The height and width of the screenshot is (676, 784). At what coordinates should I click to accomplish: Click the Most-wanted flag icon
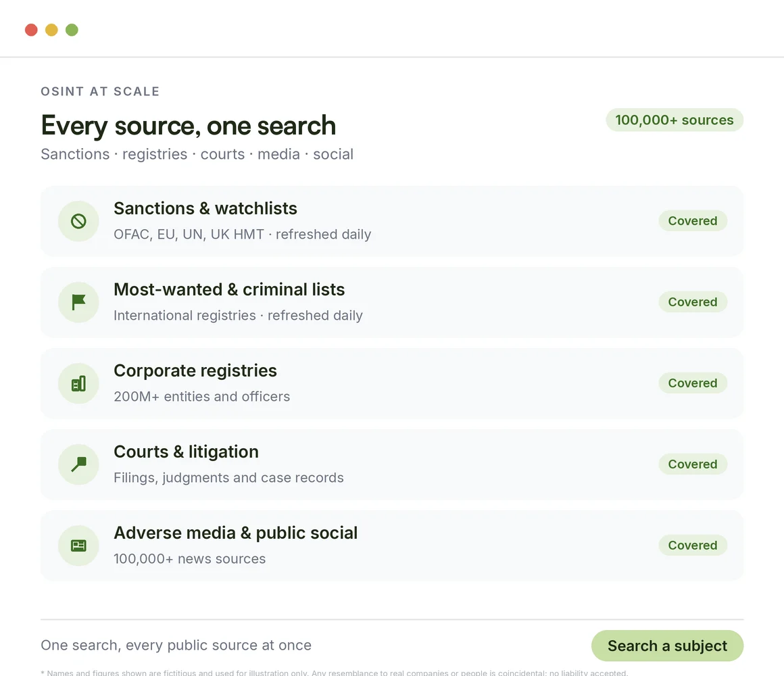tap(78, 302)
